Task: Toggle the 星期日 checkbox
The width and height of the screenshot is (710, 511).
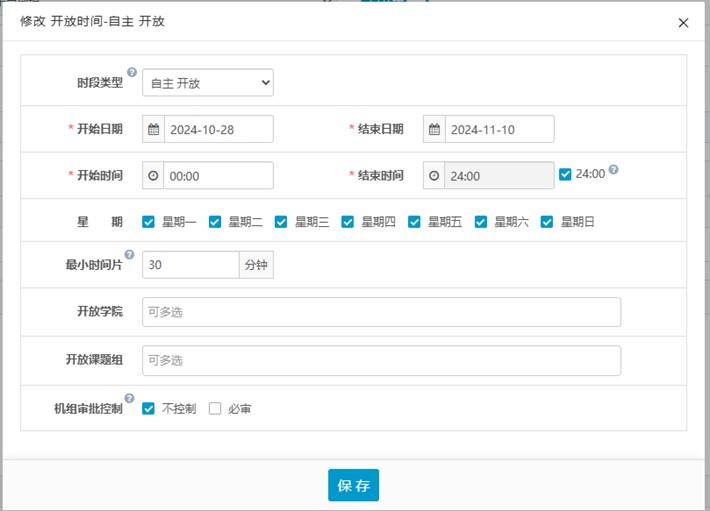Action: [x=547, y=222]
